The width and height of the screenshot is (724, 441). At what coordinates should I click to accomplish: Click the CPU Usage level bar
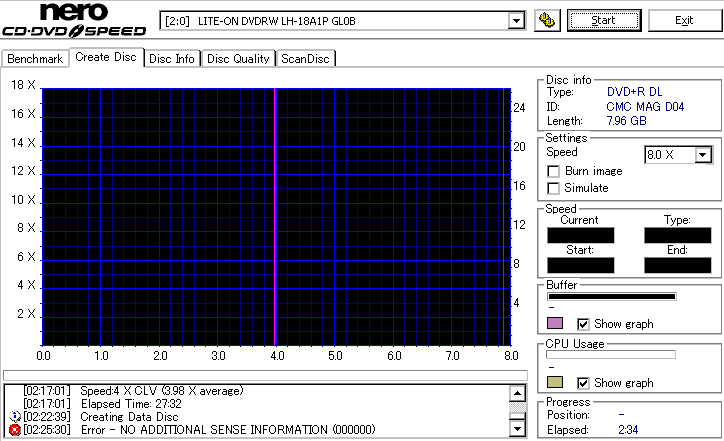pyautogui.click(x=610, y=355)
